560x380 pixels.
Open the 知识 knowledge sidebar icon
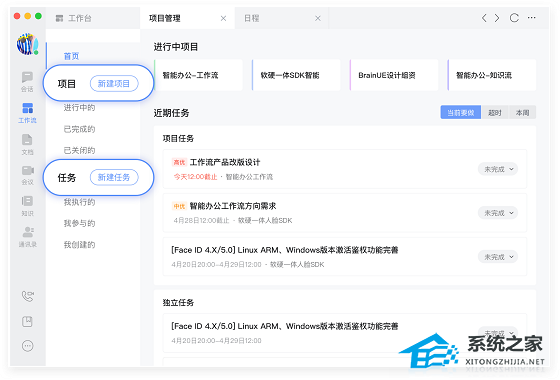point(27,206)
